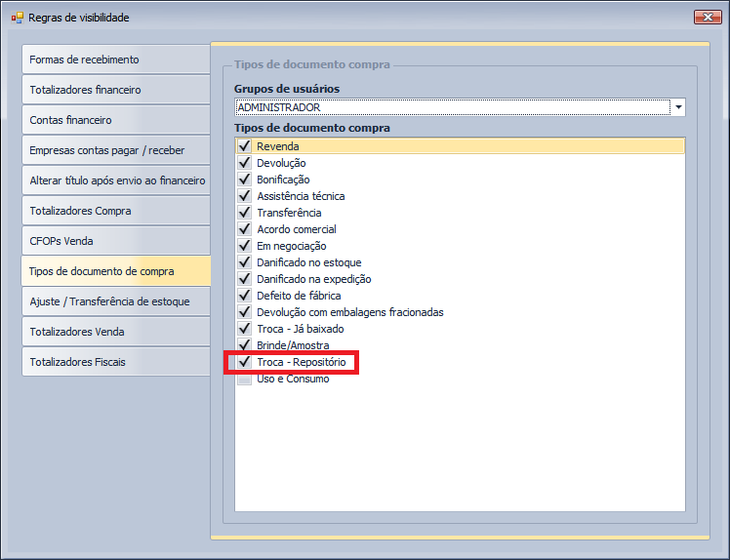Close the Regras de visibilidade window
Viewport: 730px width, 560px height.
[x=708, y=17]
